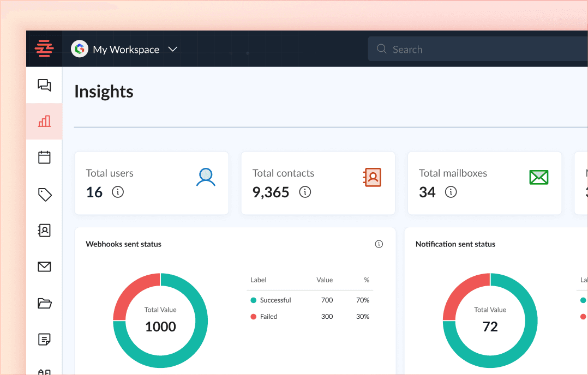Click the blue user icon on Total users card
Screen dimensions: 588x375
206,177
